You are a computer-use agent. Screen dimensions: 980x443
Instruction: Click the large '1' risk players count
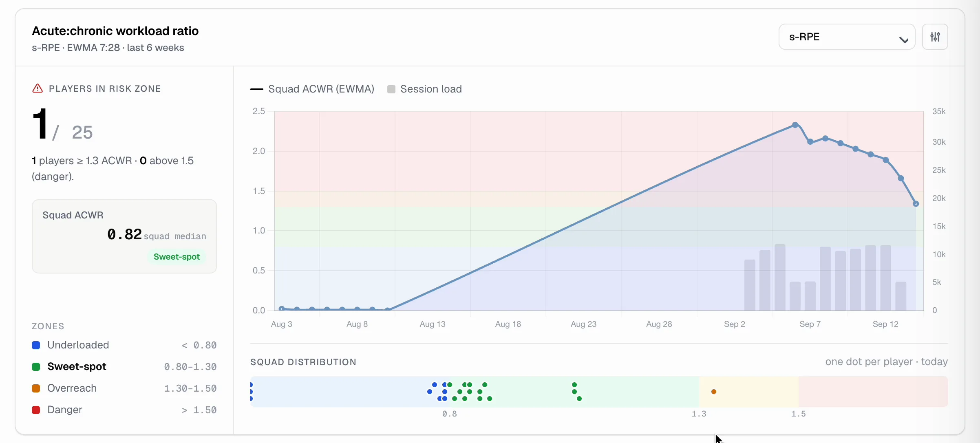pos(40,124)
